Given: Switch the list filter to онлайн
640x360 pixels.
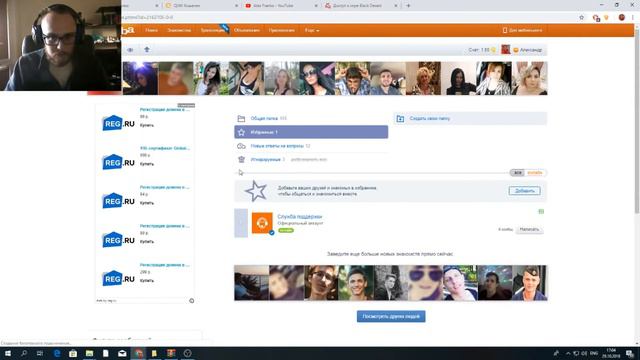Looking at the screenshot, I should (x=535, y=173).
